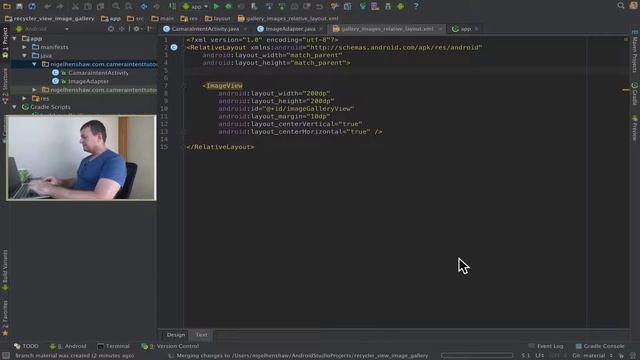Click the Search Everywhere magnifier icon
The width and height of the screenshot is (640, 360).
621,6
